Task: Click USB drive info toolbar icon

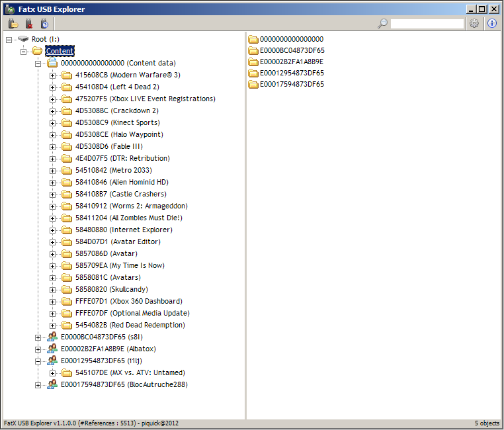Action: 44,23
